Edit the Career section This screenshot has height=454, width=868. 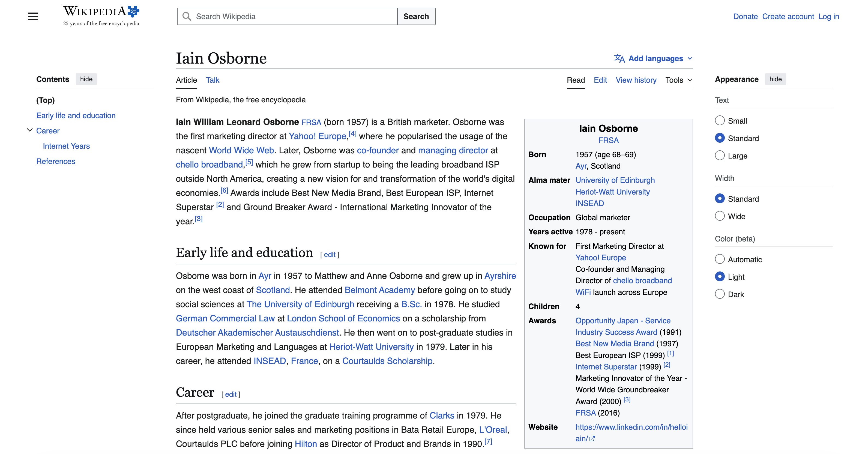(231, 394)
